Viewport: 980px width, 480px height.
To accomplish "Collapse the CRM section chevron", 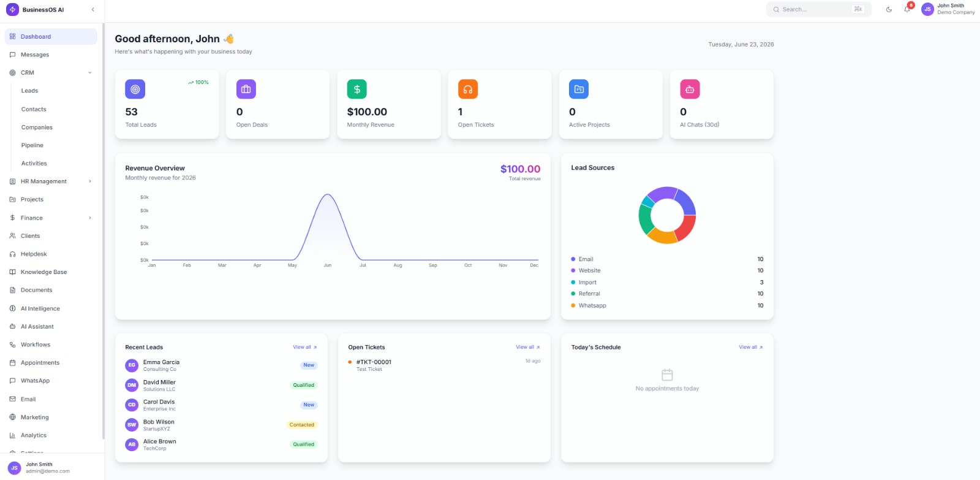I will click(x=90, y=72).
